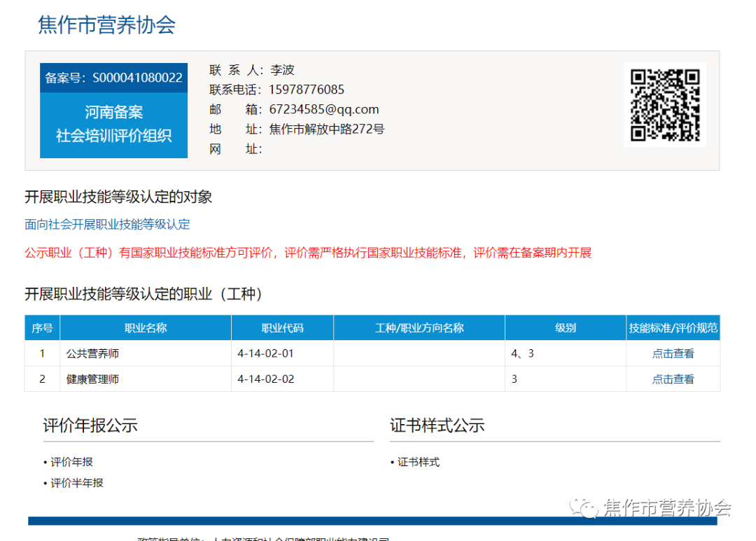Click the 河南备案 社会培训评价组织 badge

click(x=114, y=125)
